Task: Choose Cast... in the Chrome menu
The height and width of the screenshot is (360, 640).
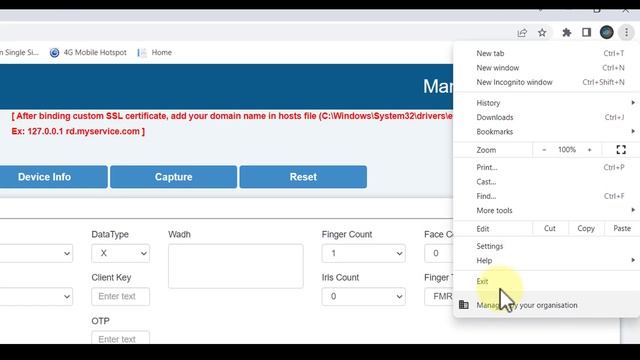Action: coord(547,182)
